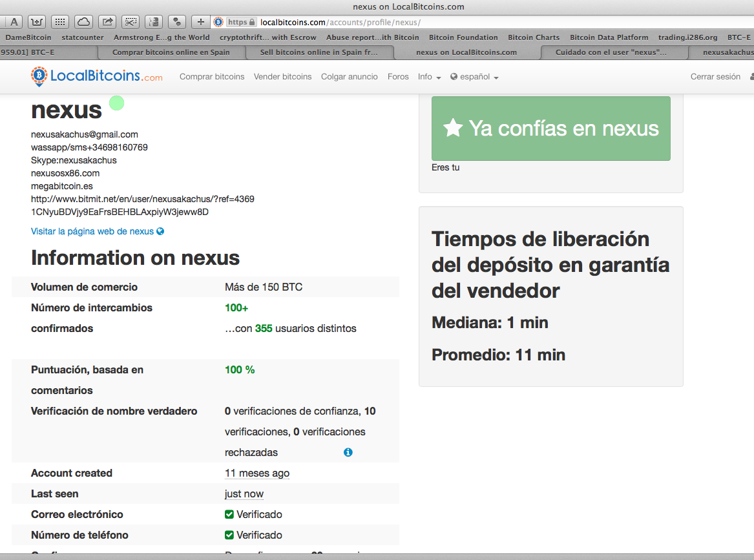Click the Más de 150 BTC volume value

pyautogui.click(x=264, y=287)
